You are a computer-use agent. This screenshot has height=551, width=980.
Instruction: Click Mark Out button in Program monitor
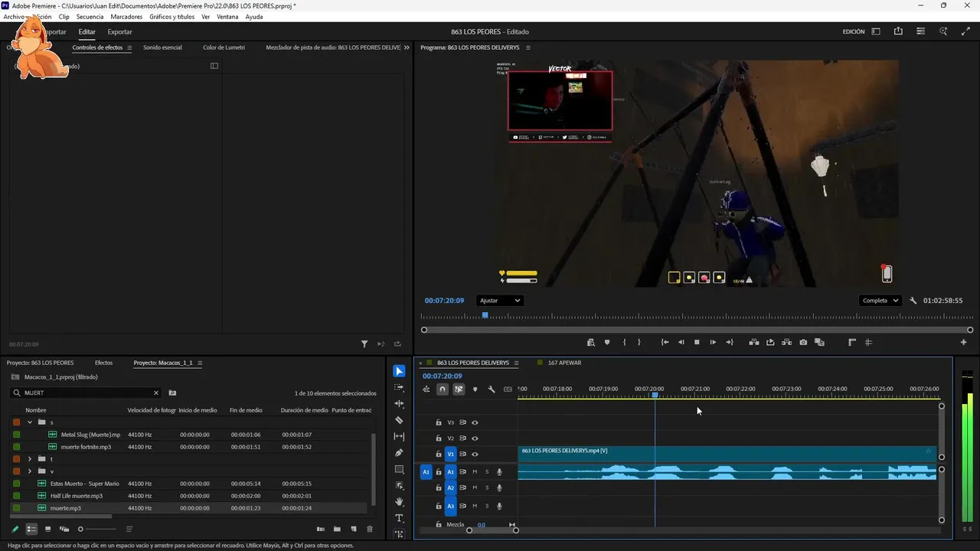click(x=639, y=342)
